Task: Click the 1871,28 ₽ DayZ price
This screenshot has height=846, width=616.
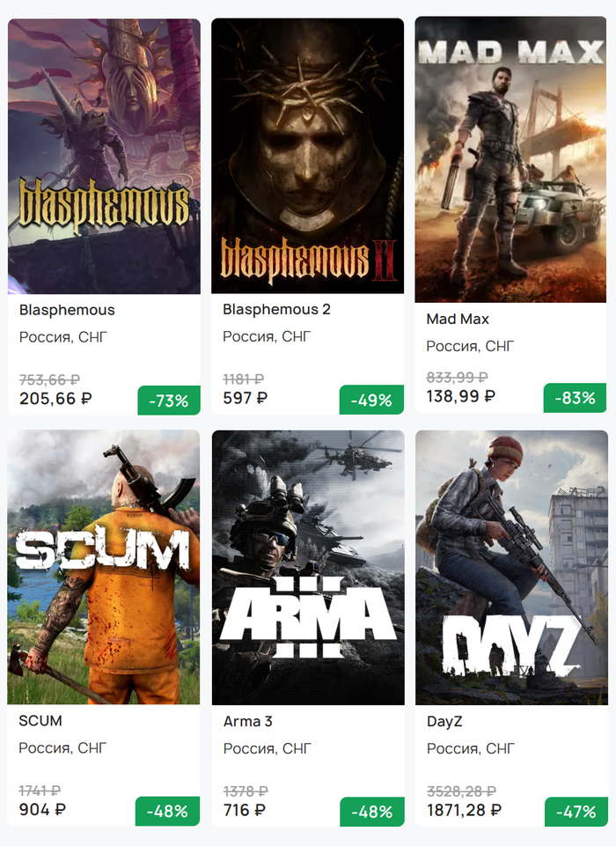Action: coord(465,810)
